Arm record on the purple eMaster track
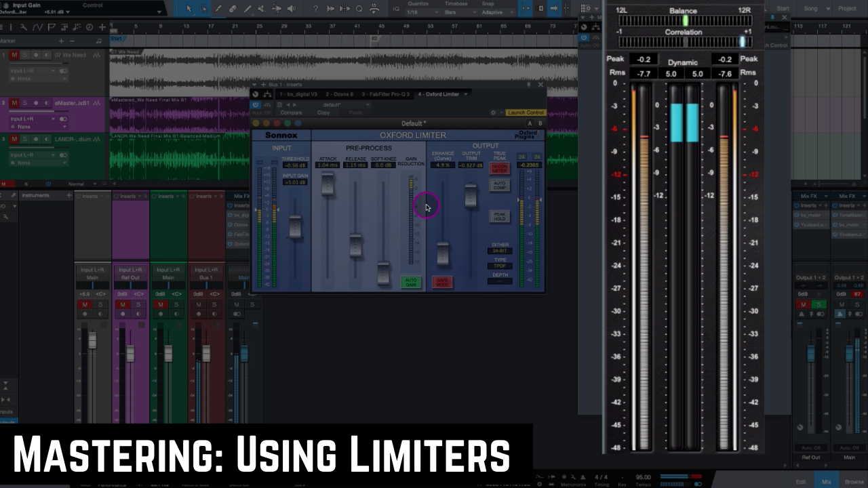Screen dimensions: 868x488 pos(36,103)
